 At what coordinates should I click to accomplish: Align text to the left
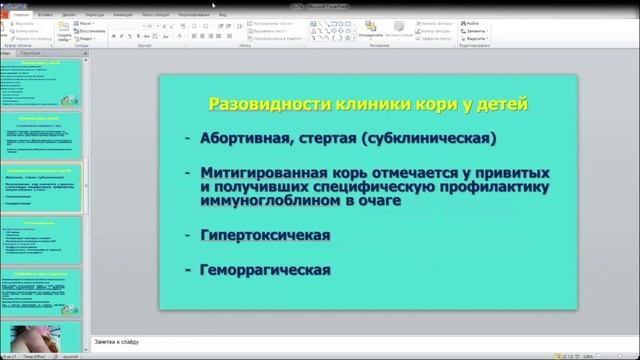194,36
